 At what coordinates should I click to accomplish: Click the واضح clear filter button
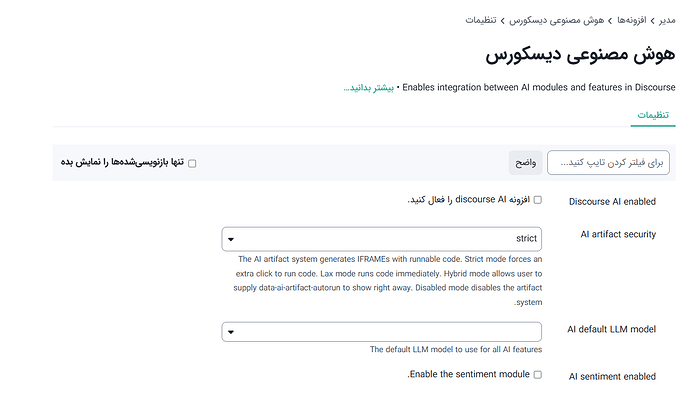[526, 163]
